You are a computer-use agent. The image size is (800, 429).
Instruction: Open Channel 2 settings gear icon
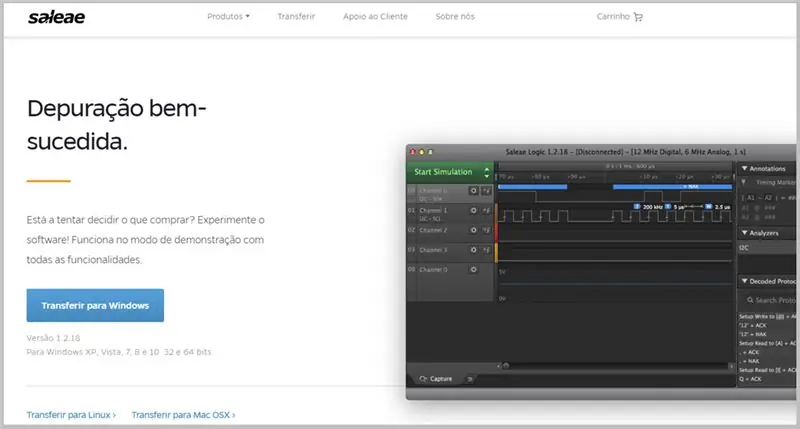click(473, 230)
